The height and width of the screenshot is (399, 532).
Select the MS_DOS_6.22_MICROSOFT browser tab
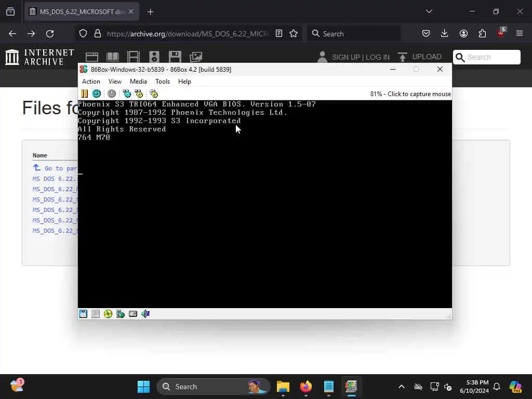tap(82, 12)
